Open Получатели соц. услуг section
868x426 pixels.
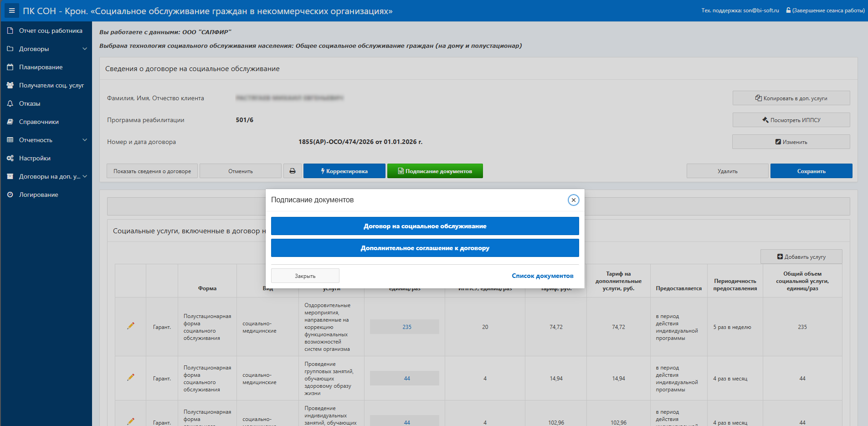tap(51, 85)
